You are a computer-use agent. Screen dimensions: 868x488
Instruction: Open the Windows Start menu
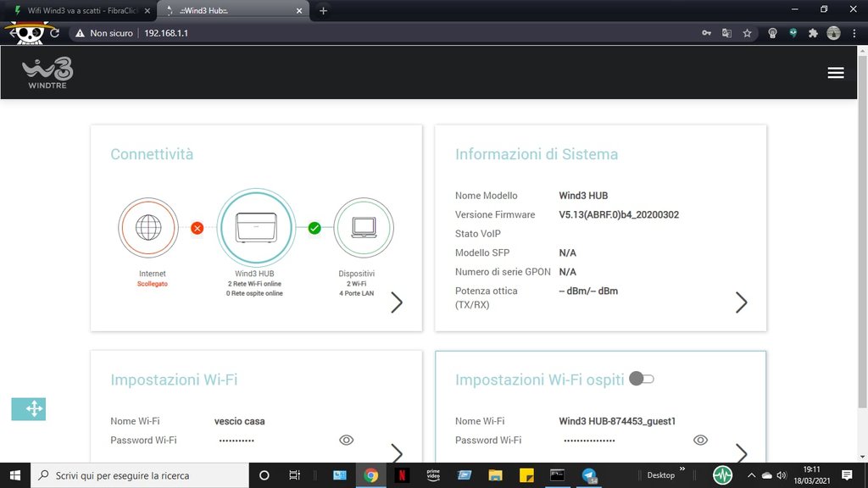(15, 475)
